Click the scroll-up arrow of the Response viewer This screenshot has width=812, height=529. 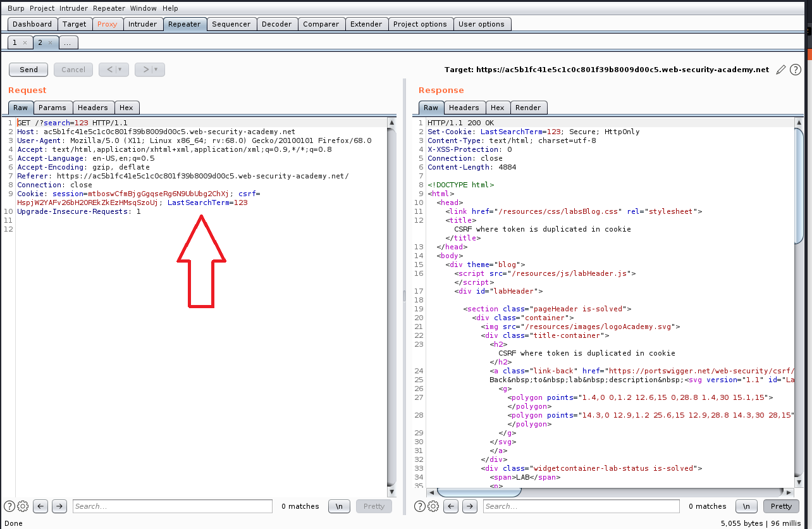[799, 123]
